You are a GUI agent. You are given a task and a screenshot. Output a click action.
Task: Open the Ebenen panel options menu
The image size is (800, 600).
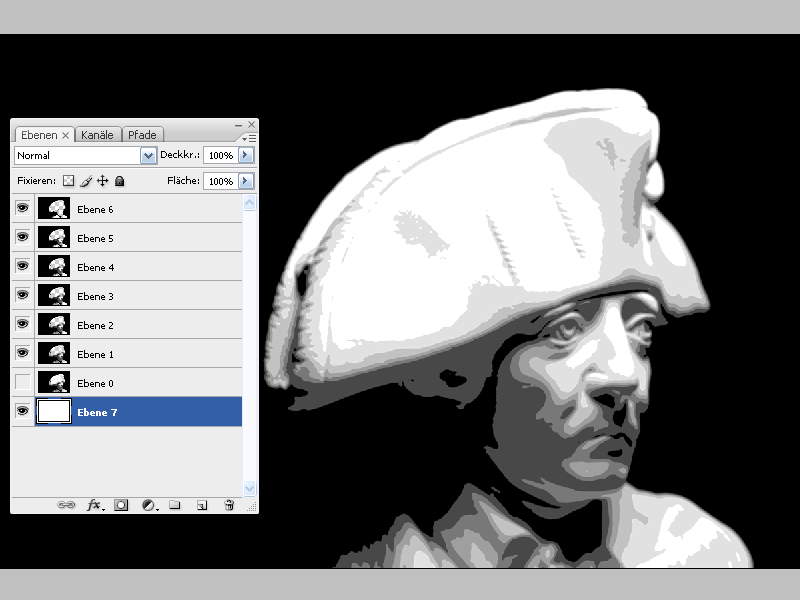pos(249,138)
